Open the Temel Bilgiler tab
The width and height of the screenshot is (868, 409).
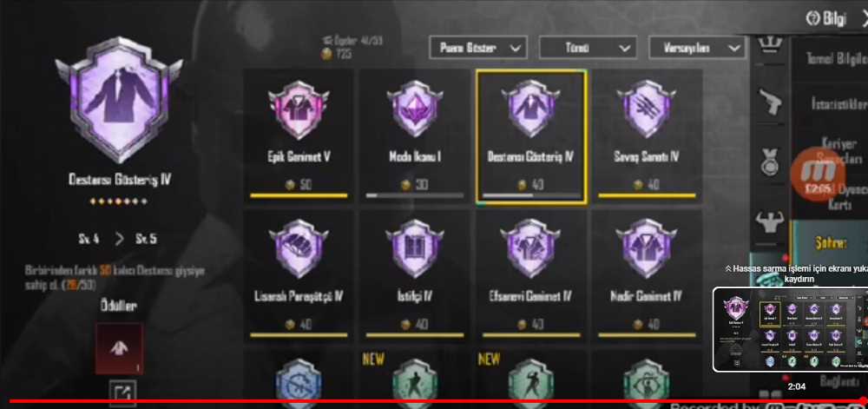pyautogui.click(x=833, y=59)
